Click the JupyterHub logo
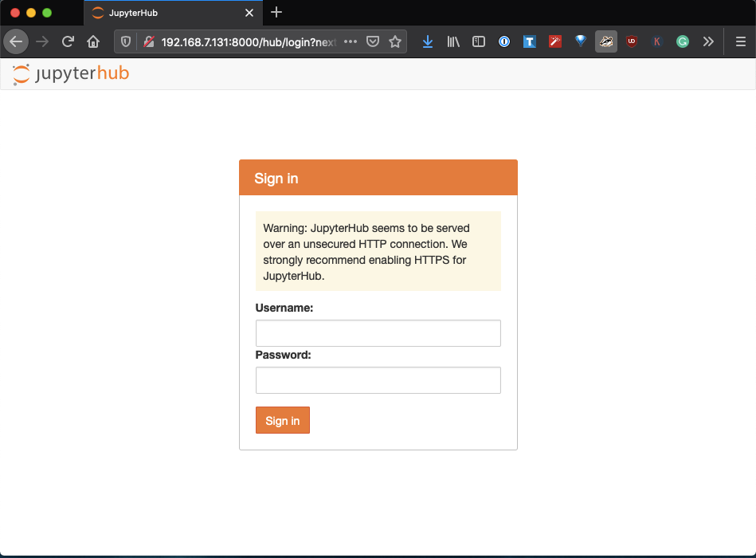Screen dimensions: 756x558 [x=70, y=73]
